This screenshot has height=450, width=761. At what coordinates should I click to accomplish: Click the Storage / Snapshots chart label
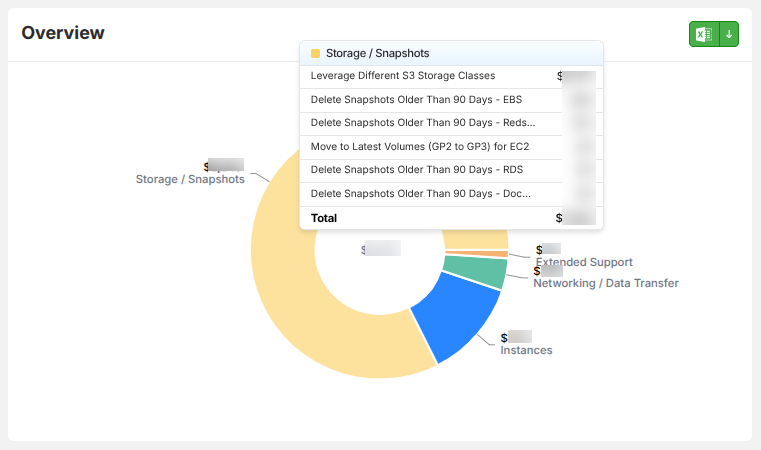click(190, 179)
